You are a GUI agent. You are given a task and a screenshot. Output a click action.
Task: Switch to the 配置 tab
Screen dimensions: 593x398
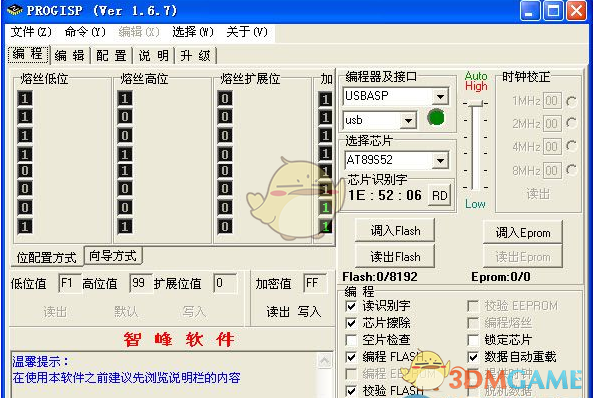[111, 56]
